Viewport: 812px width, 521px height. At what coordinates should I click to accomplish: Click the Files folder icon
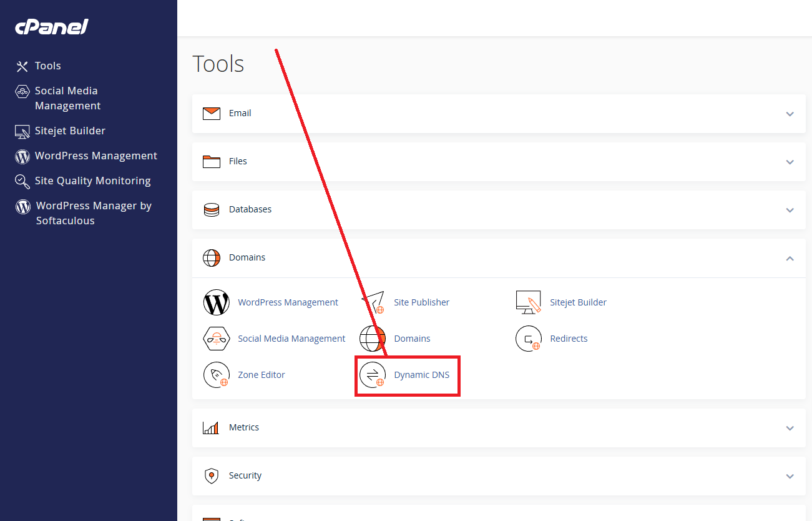(x=212, y=162)
